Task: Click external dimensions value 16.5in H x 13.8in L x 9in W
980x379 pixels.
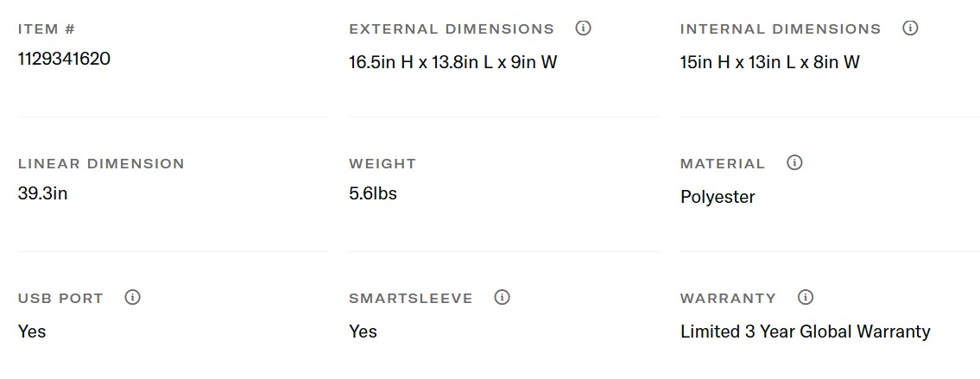Action: (x=452, y=62)
